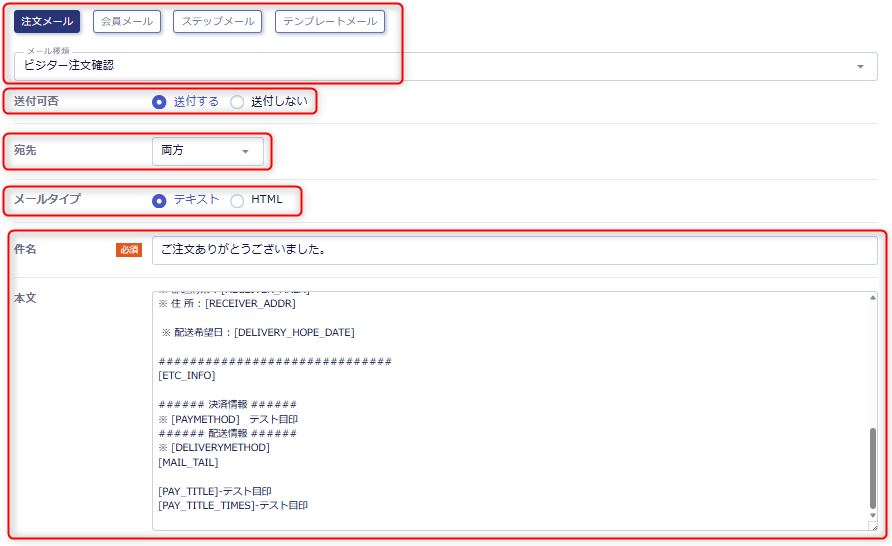Viewport: 892px width, 546px height.
Task: Switch the mail type to HTML
Action: coord(237,200)
